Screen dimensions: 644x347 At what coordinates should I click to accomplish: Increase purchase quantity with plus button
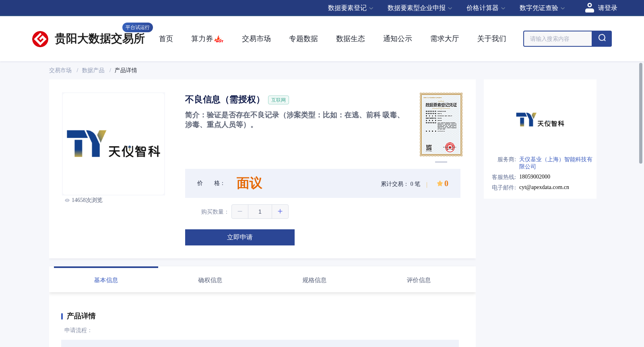tap(280, 212)
